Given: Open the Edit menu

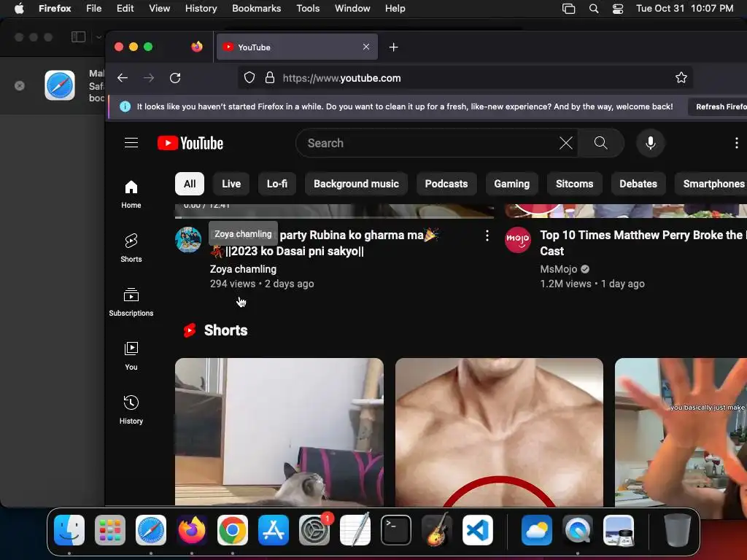Looking at the screenshot, I should 125,9.
